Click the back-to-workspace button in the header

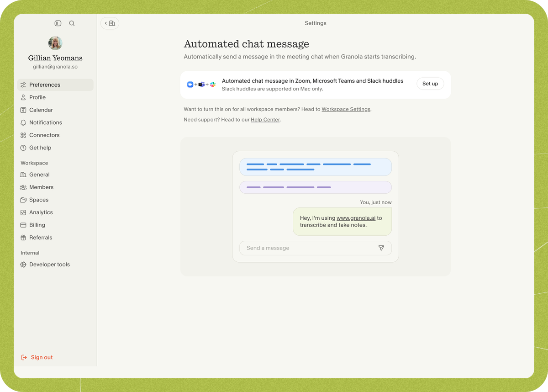pos(110,23)
